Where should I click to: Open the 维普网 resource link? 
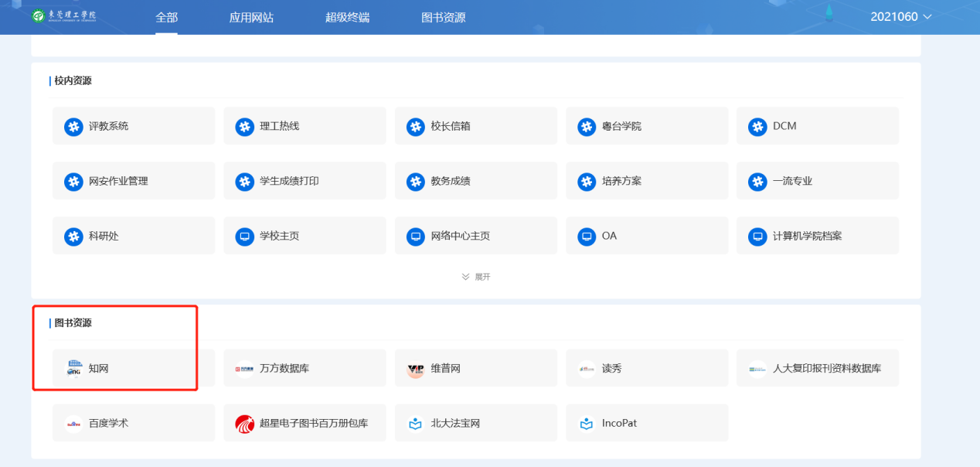476,369
